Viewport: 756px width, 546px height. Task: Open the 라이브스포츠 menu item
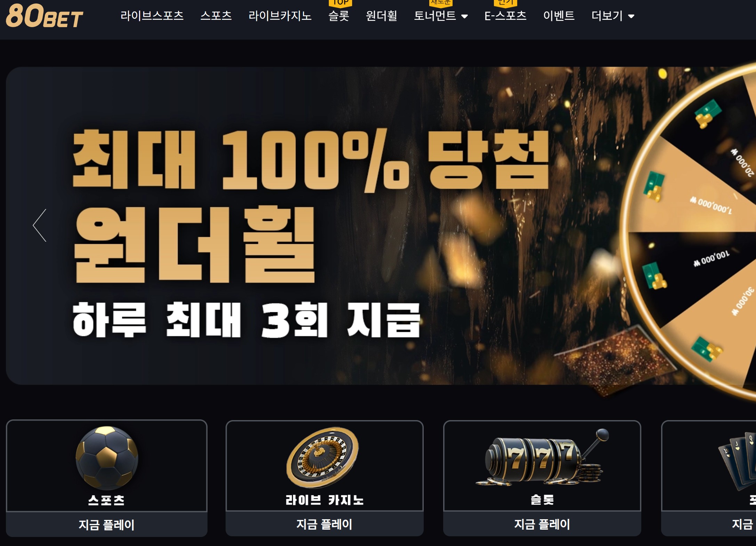pos(152,16)
